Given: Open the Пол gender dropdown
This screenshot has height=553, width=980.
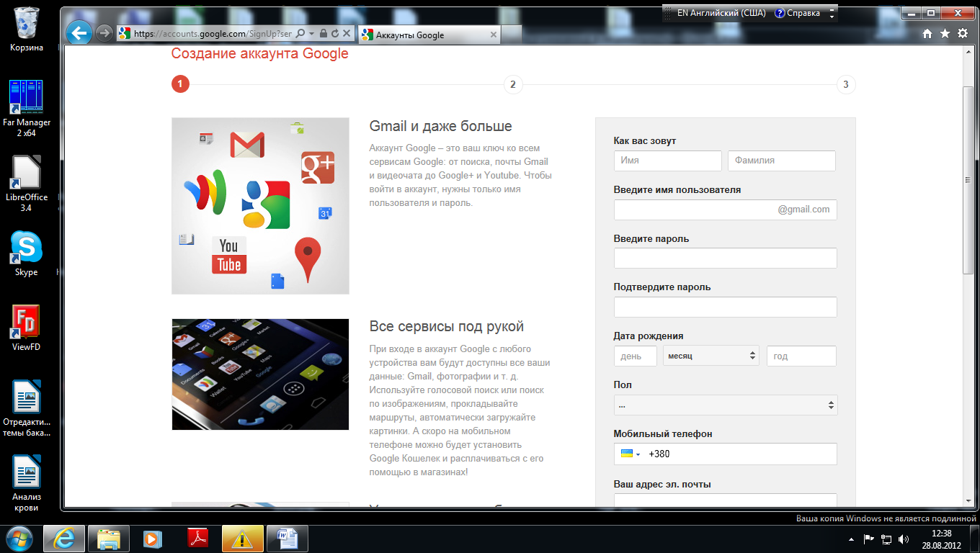Looking at the screenshot, I should click(726, 405).
